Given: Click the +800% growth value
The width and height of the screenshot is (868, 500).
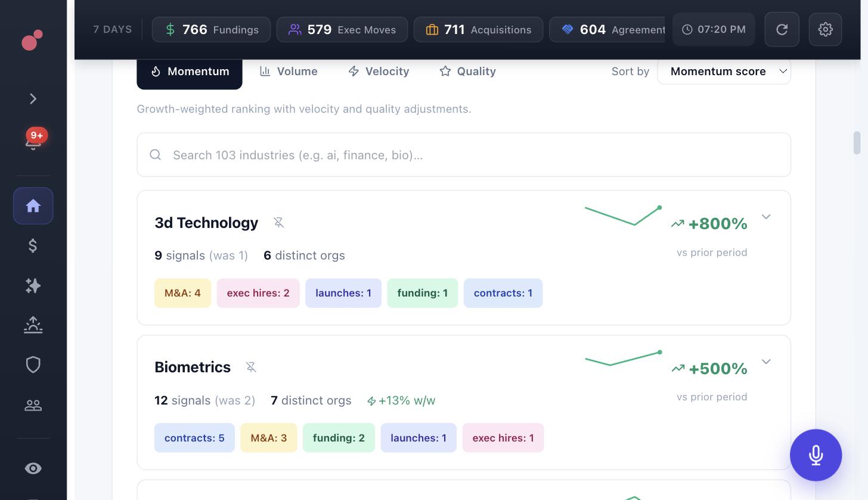Looking at the screenshot, I should coord(718,224).
